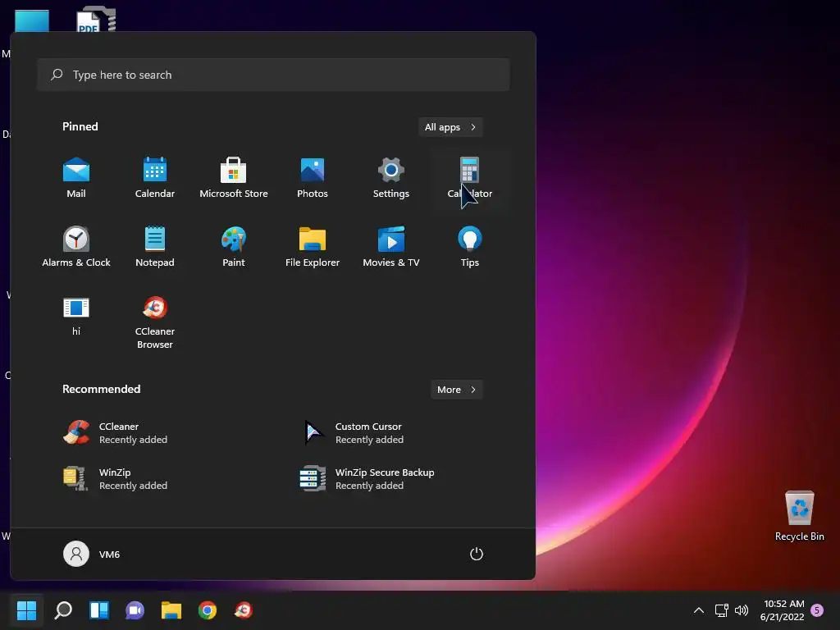Open taskbar Search magnifier
840x630 pixels.
[x=63, y=610]
